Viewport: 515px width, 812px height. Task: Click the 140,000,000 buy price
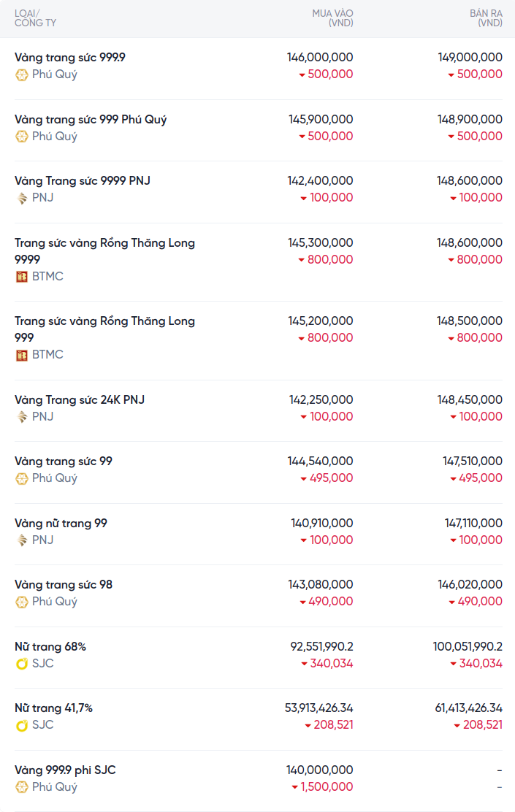321,770
